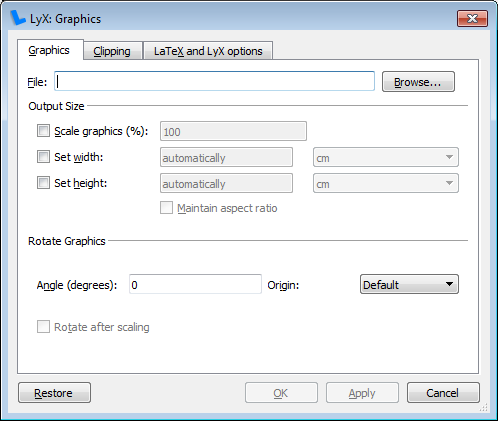Open the width unit cm dropdown
Viewport: 498px width, 421px height.
386,157
